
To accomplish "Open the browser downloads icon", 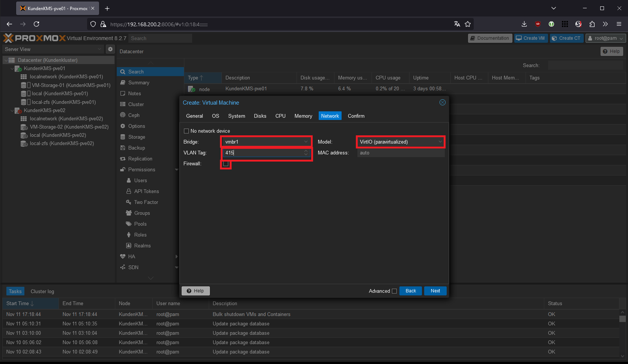I will 524,24.
